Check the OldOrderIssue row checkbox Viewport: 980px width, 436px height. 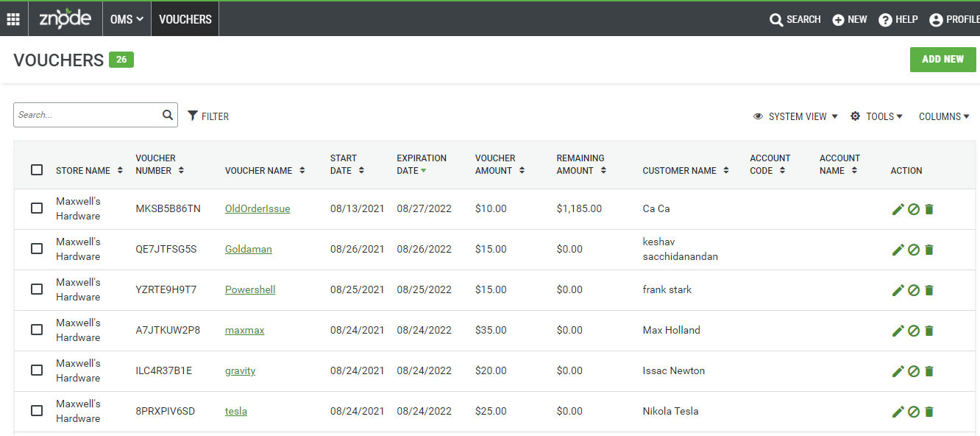click(37, 208)
